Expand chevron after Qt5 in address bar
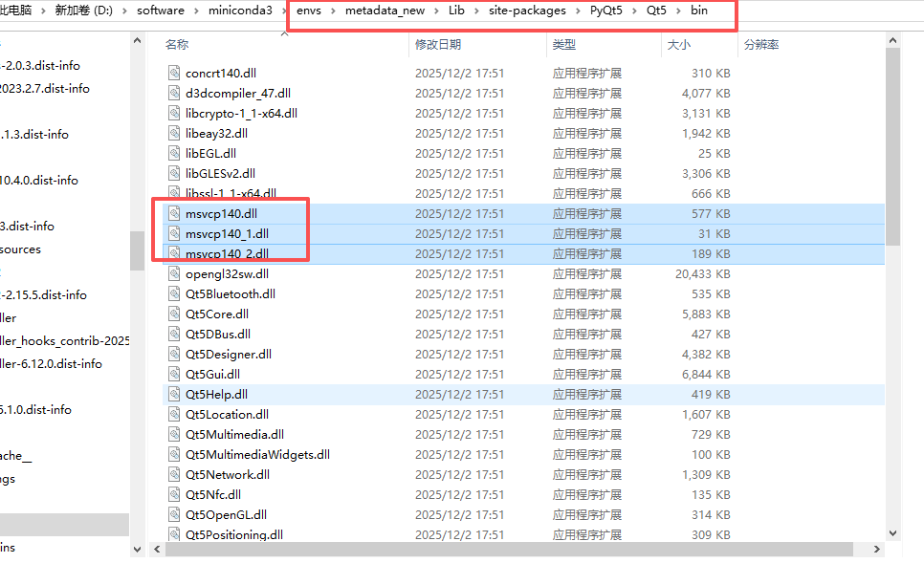Image resolution: width=924 pixels, height=563 pixels. point(679,11)
